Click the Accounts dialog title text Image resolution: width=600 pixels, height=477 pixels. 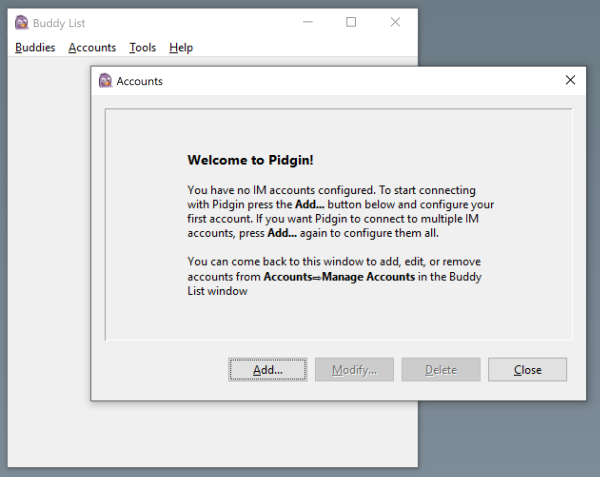(x=140, y=81)
